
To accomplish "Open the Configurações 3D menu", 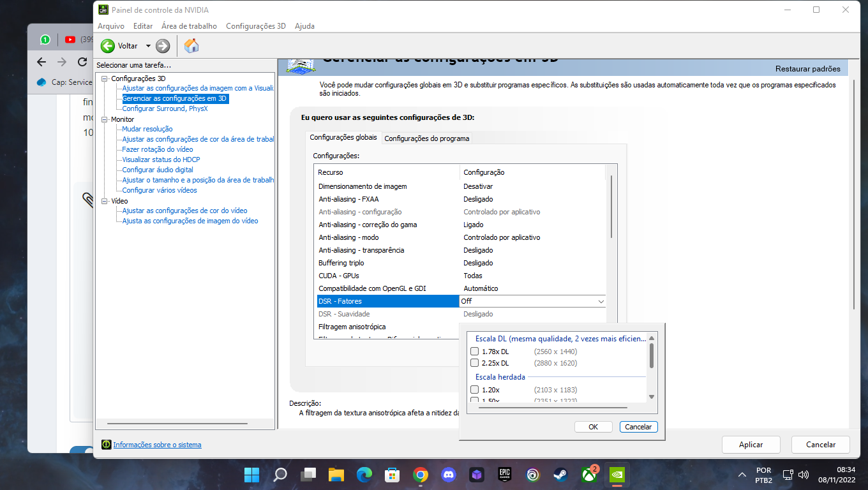I will tap(256, 26).
